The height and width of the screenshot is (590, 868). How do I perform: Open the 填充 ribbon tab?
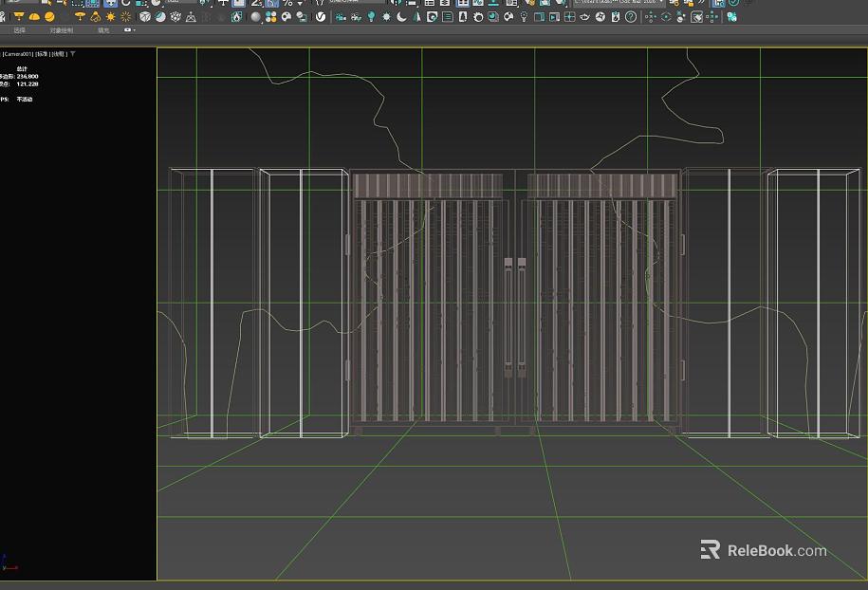click(103, 30)
